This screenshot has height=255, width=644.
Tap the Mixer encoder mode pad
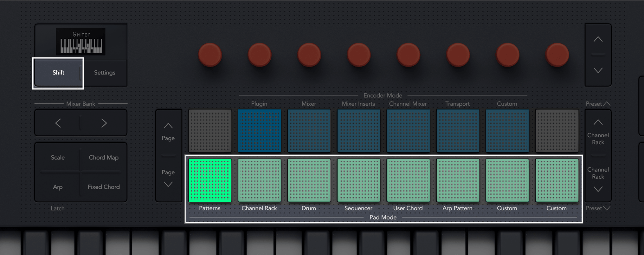click(x=309, y=131)
